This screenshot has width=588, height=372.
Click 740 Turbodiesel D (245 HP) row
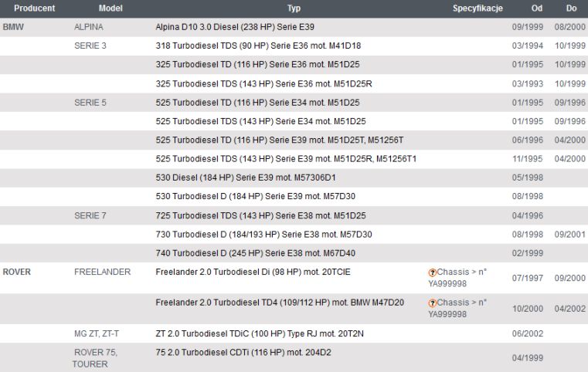click(x=294, y=253)
